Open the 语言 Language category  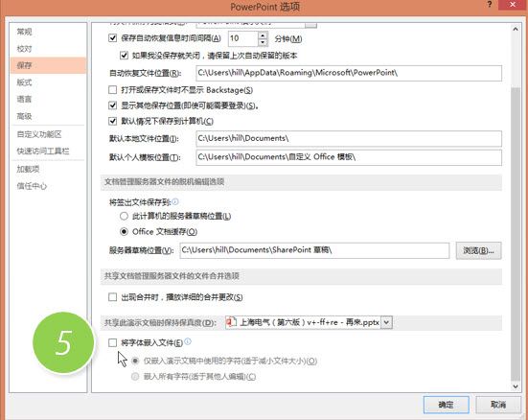[x=48, y=99]
